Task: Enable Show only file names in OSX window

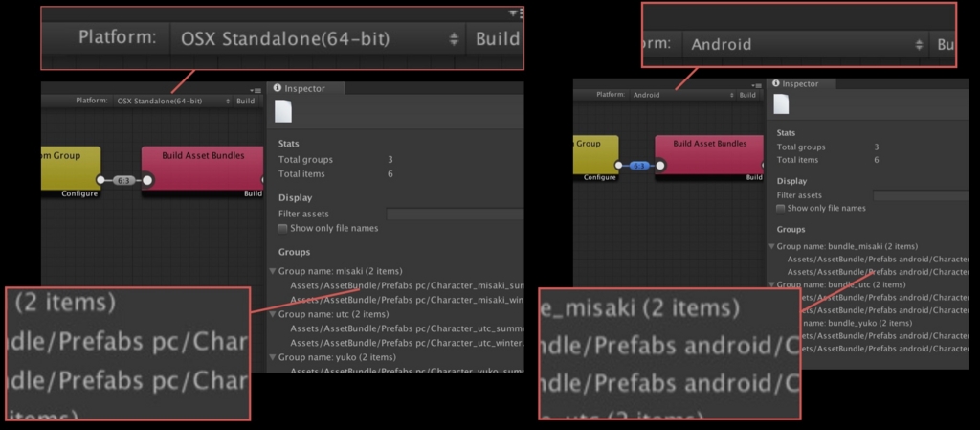Action: [282, 229]
